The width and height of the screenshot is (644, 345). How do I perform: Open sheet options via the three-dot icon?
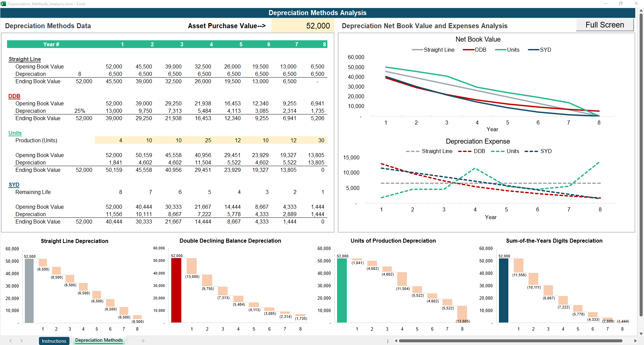click(x=388, y=341)
